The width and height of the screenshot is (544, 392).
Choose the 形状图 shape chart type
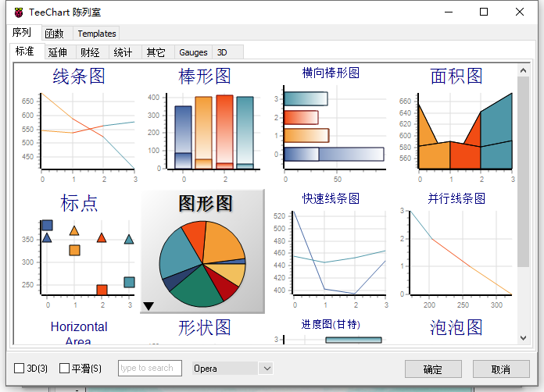pos(204,330)
